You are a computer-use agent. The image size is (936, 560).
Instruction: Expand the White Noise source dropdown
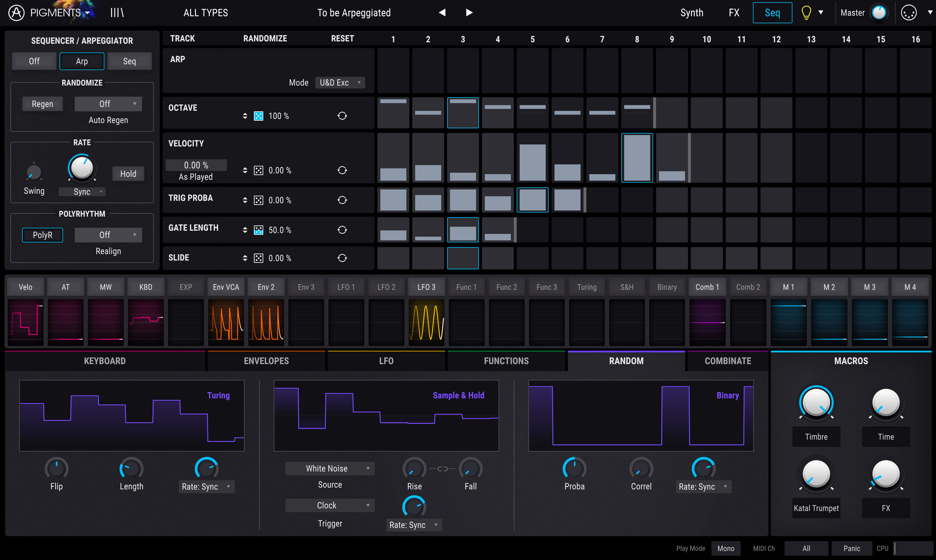(330, 468)
